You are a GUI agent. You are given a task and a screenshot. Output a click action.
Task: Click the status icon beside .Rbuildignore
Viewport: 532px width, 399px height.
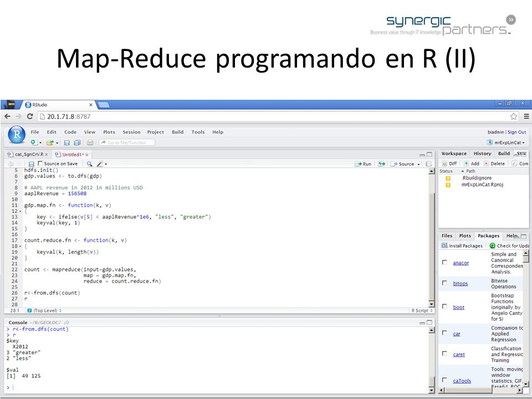(x=448, y=178)
